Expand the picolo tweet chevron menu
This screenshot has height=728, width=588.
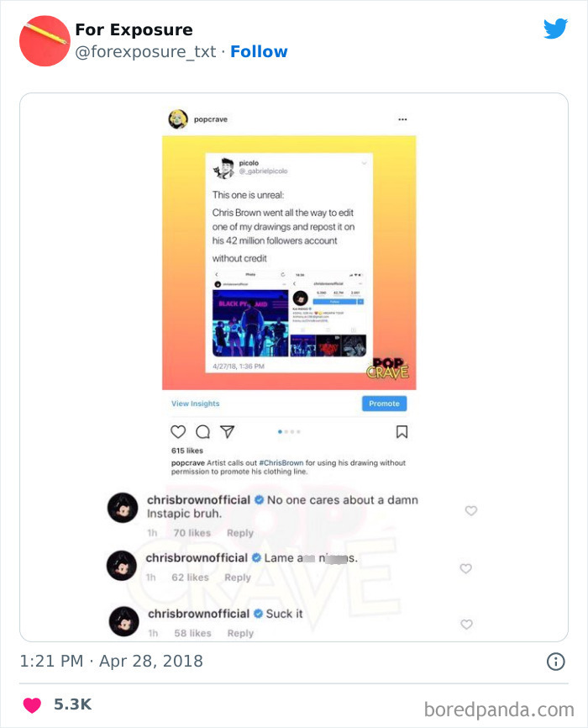[364, 163]
